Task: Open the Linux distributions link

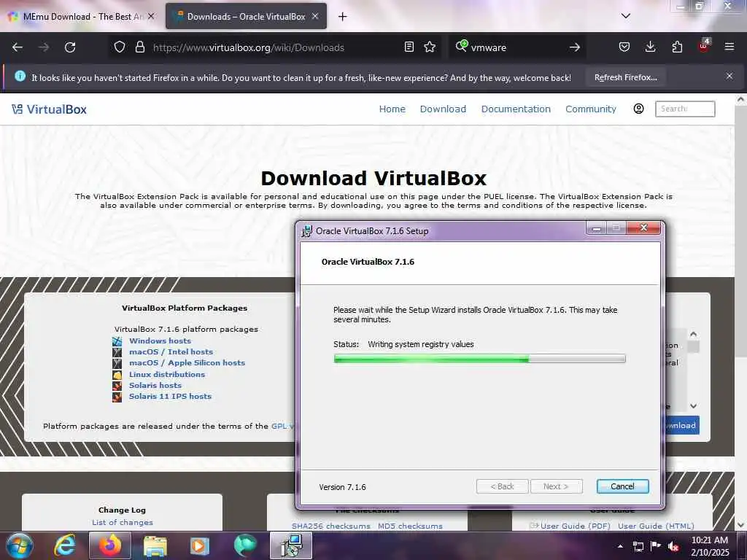Action: pyautogui.click(x=167, y=374)
